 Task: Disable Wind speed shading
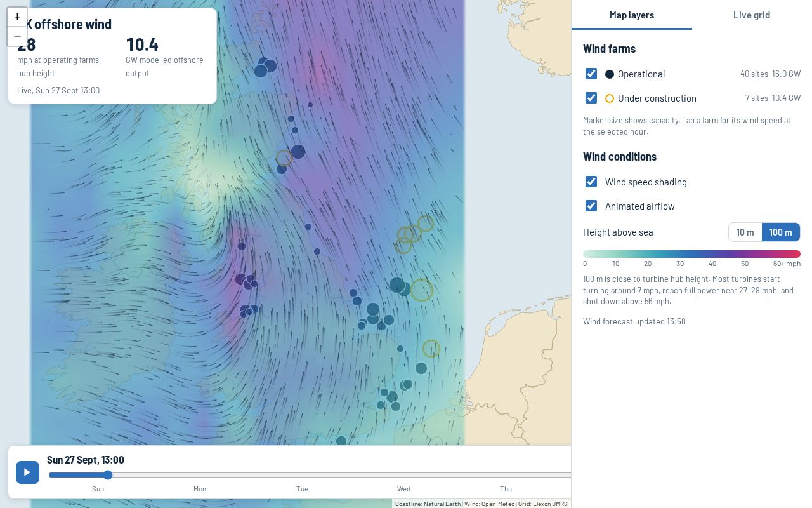[591, 182]
